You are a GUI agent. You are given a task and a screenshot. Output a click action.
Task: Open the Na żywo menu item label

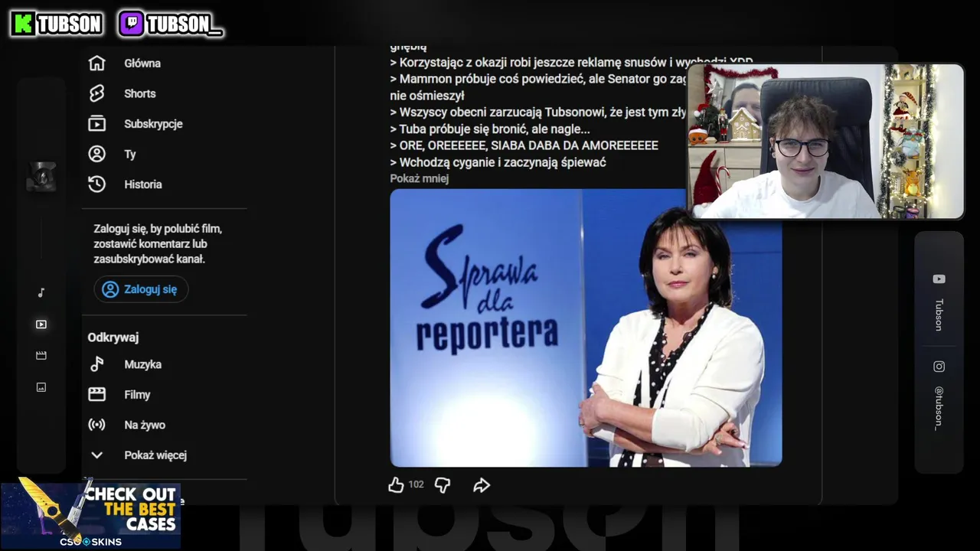point(145,425)
